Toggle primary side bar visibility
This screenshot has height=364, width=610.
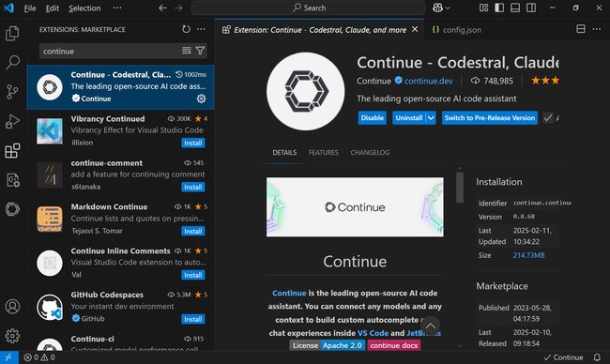[x=499, y=8]
